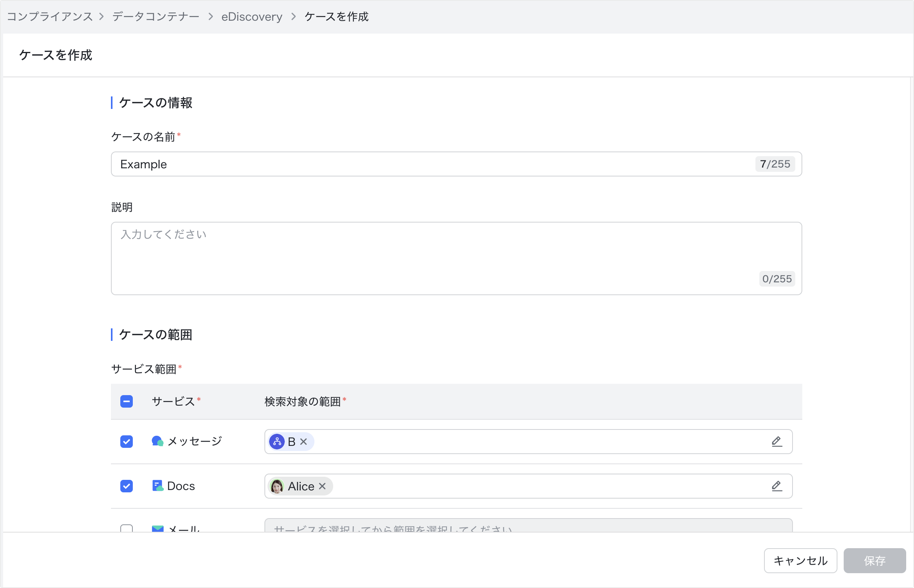The image size is (914, 588).
Task: Navigate to eDiscovery breadcrumb link
Action: point(252,16)
